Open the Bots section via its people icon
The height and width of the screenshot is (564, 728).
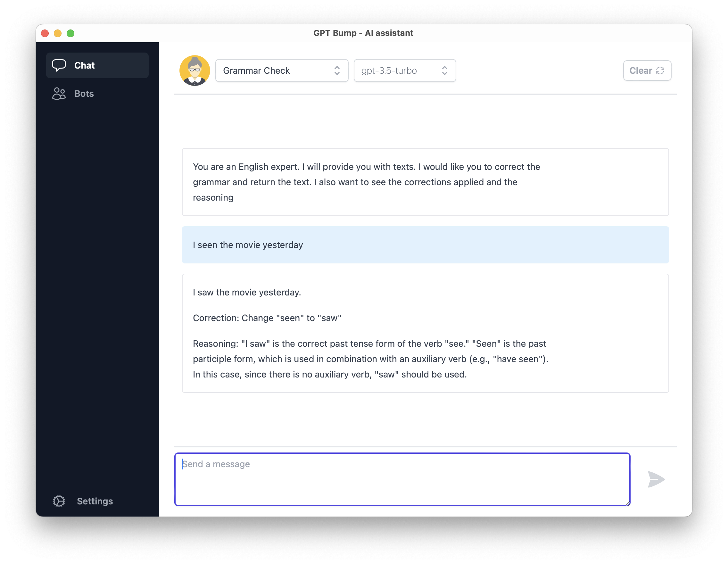[x=59, y=94]
